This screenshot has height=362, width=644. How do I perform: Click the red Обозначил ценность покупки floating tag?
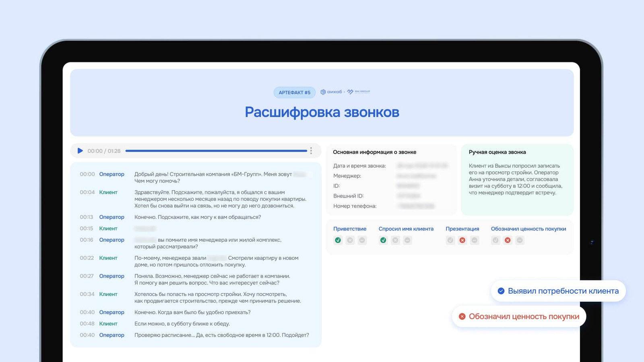pyautogui.click(x=519, y=317)
